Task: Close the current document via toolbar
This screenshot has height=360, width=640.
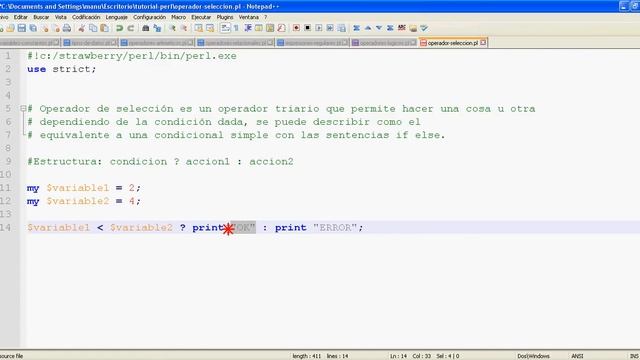Action: tap(44, 28)
